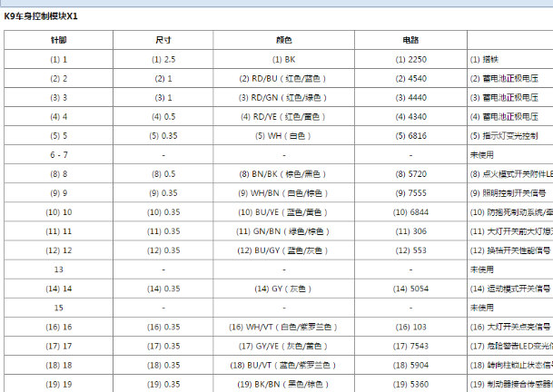
Task: Select circuit cell (16) 103
Action: pyautogui.click(x=410, y=327)
